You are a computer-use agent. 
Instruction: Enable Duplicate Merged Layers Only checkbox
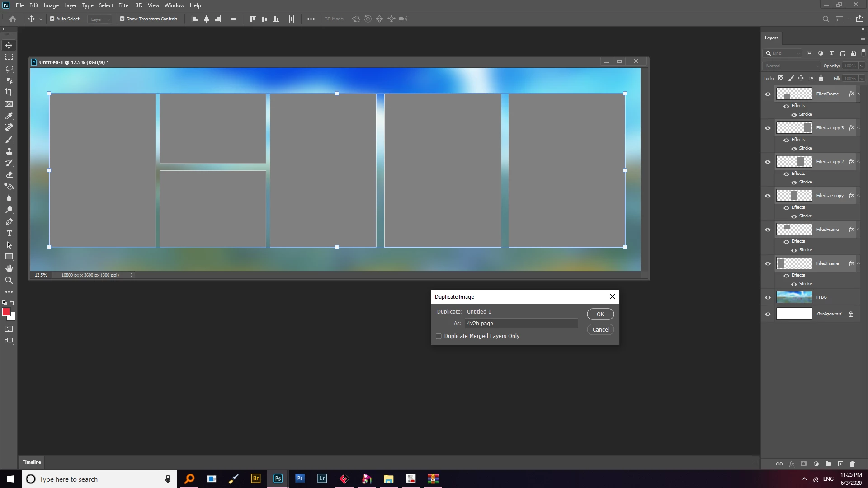(x=439, y=336)
